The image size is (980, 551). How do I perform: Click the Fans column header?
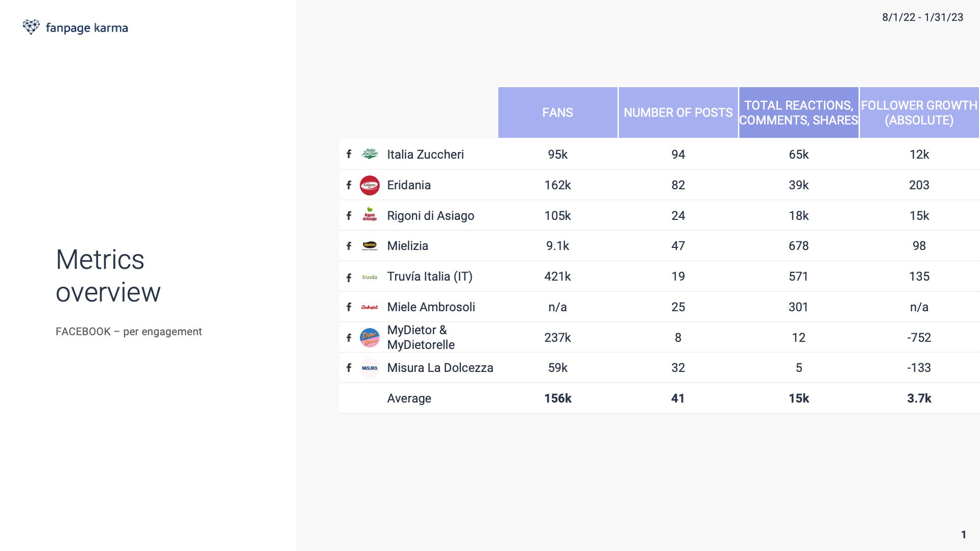[557, 112]
